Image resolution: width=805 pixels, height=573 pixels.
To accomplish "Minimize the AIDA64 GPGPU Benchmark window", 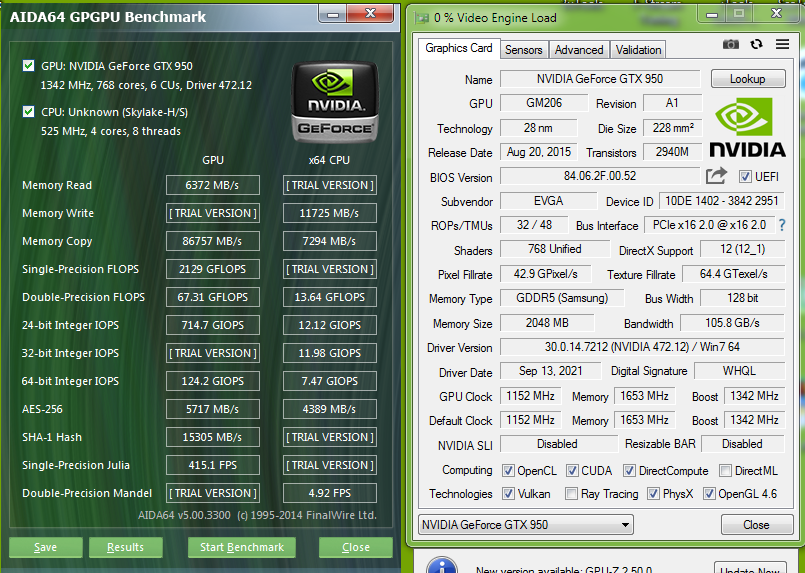I will (333, 14).
